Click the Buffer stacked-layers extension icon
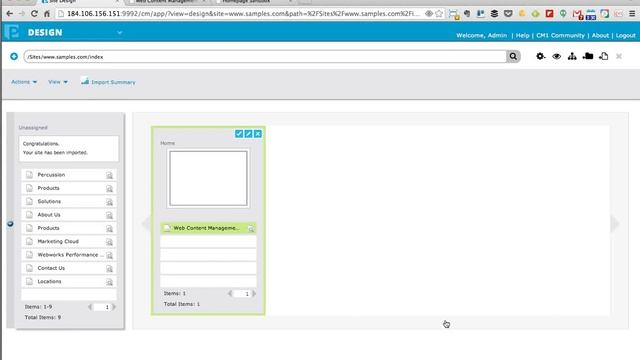The width and height of the screenshot is (640, 360). (494, 13)
